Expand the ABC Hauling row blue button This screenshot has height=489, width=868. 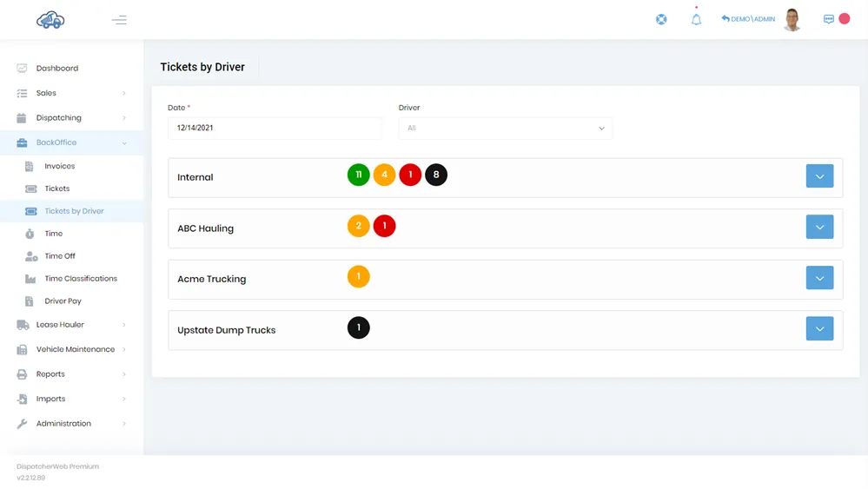pos(819,227)
